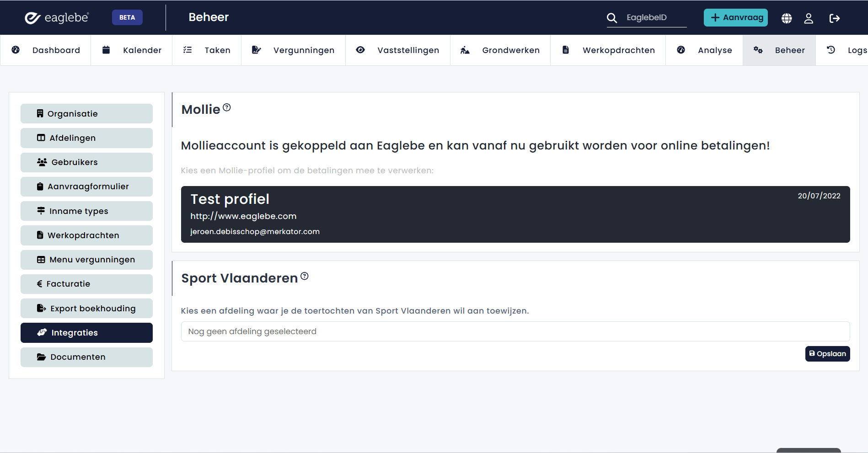
Task: Click the jeroen.debisschop@merkator.com email text
Action: pos(255,232)
